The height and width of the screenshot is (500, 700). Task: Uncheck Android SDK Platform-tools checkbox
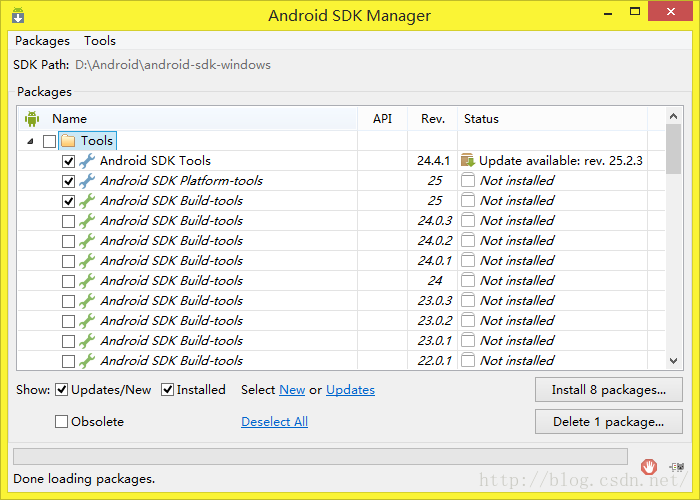[x=68, y=181]
